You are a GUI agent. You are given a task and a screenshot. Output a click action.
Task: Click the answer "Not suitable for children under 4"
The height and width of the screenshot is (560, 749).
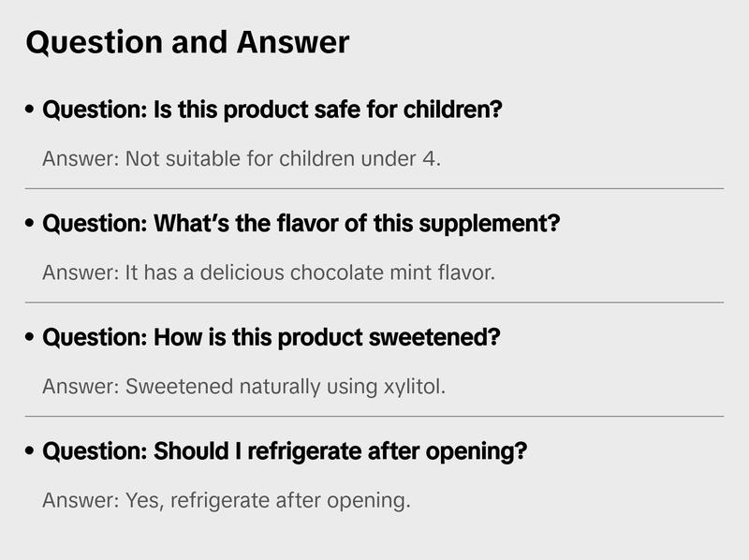[242, 158]
